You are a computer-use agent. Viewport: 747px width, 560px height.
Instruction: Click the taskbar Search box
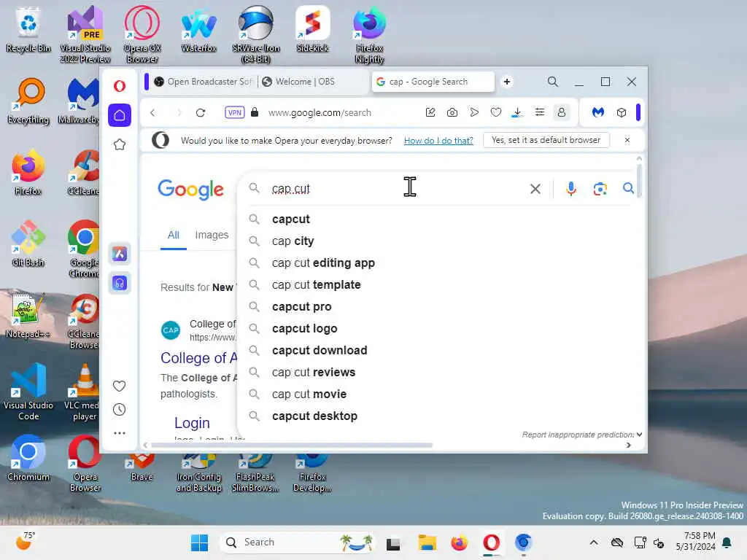pos(298,542)
